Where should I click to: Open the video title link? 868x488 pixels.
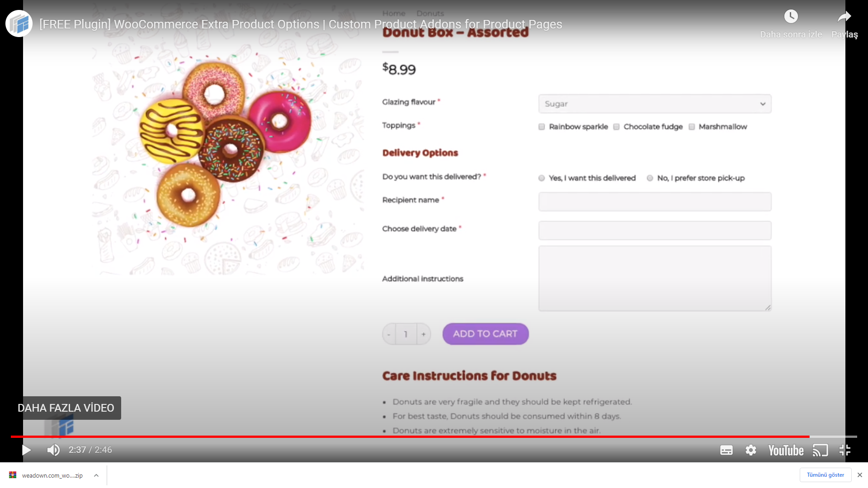(x=301, y=24)
